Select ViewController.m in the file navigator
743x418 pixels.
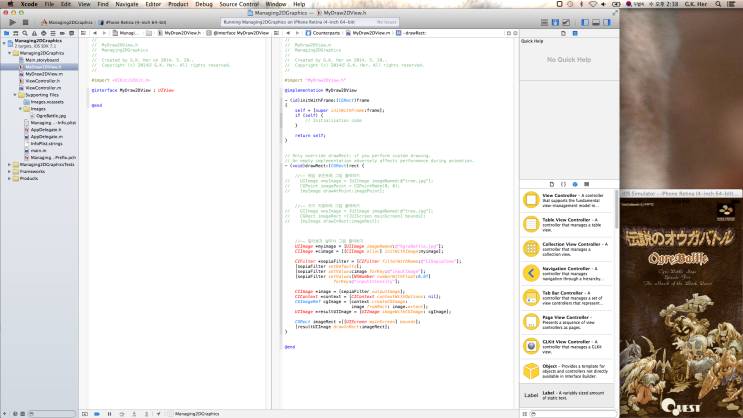[x=45, y=88]
